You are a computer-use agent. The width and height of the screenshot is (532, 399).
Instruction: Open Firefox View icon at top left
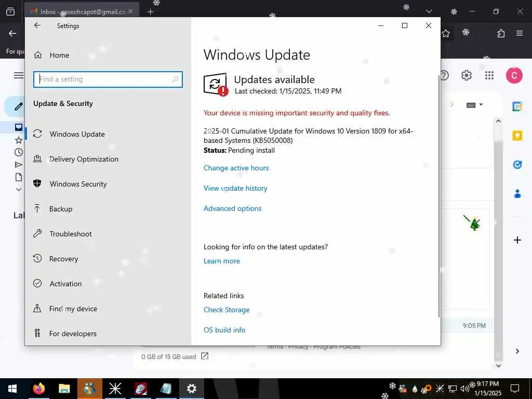click(x=10, y=11)
